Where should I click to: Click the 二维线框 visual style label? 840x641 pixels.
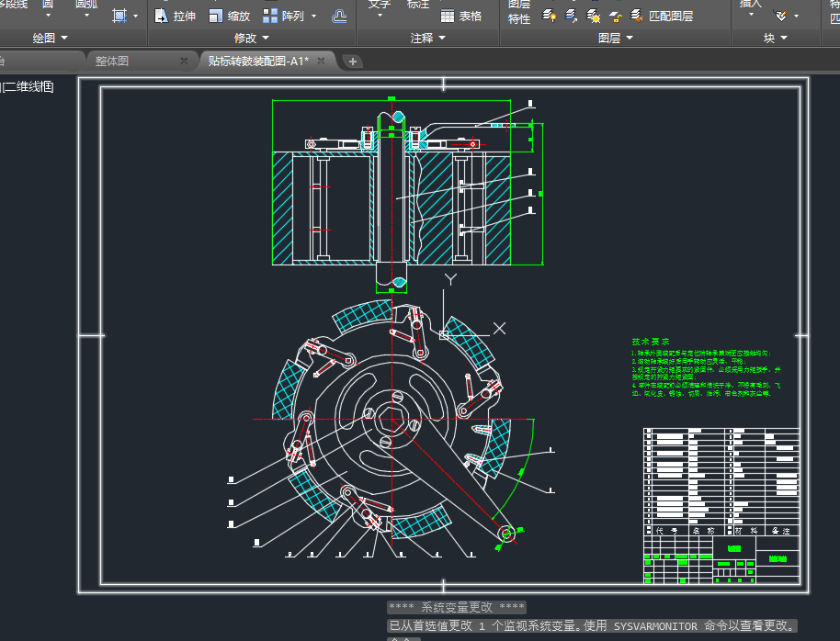click(28, 87)
